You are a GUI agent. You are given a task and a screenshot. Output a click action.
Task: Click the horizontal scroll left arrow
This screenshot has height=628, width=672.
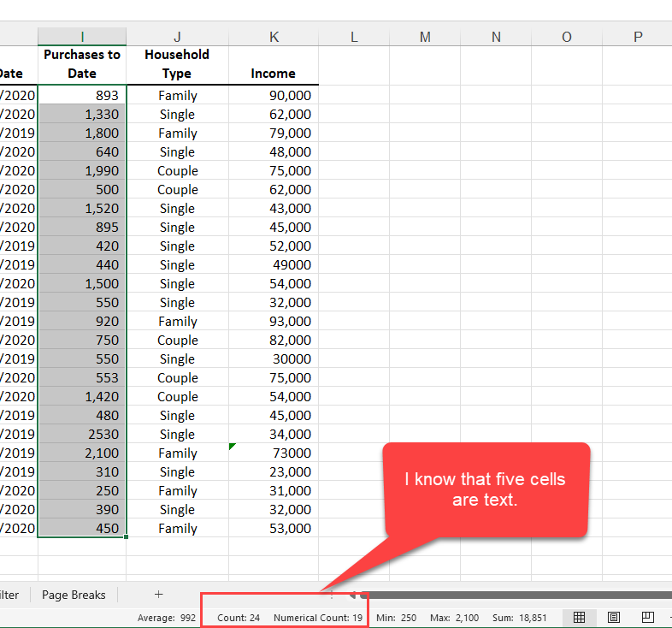[x=352, y=595]
